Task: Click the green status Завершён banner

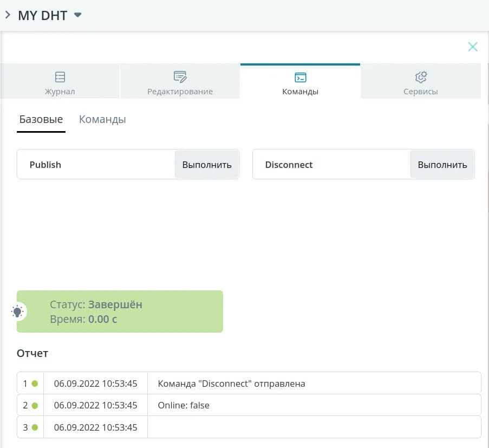Action: click(120, 311)
